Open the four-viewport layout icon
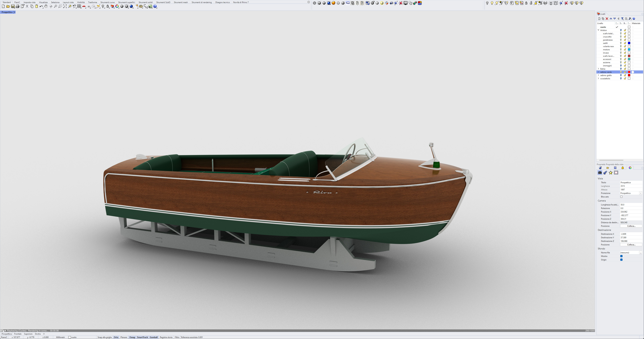The image size is (644, 339). [x=79, y=6]
